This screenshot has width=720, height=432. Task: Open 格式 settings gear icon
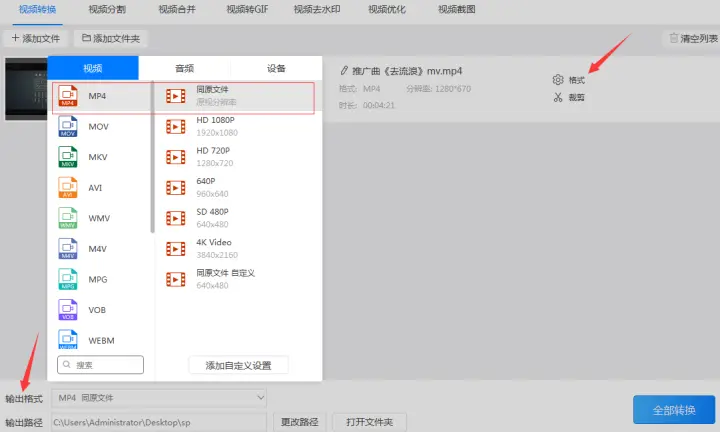pos(558,80)
